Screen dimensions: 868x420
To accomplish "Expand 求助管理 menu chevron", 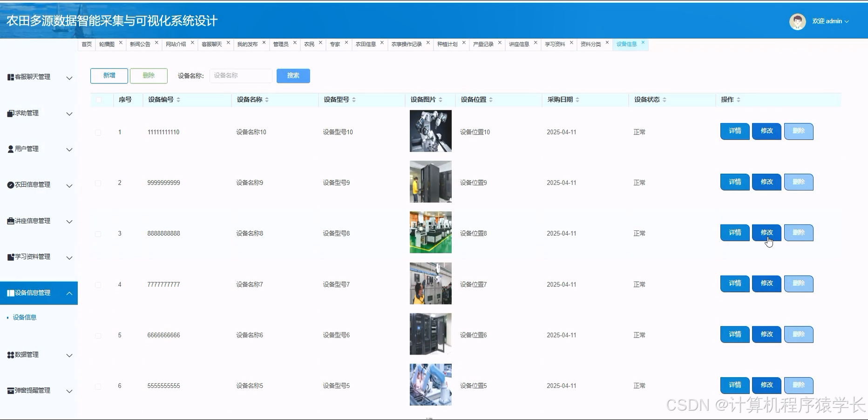I will point(69,114).
